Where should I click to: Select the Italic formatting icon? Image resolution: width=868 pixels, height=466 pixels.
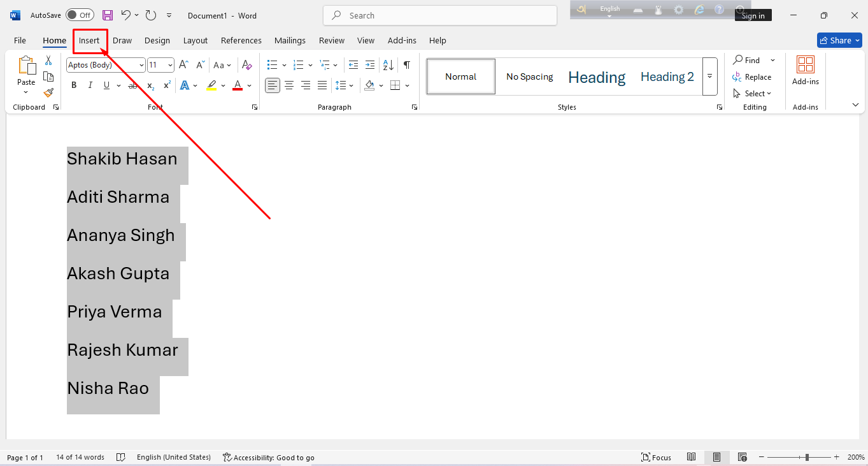coord(90,85)
